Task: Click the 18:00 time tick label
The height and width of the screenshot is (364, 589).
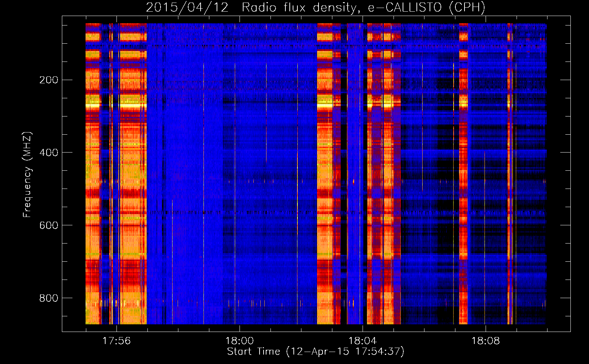Action: coord(240,341)
